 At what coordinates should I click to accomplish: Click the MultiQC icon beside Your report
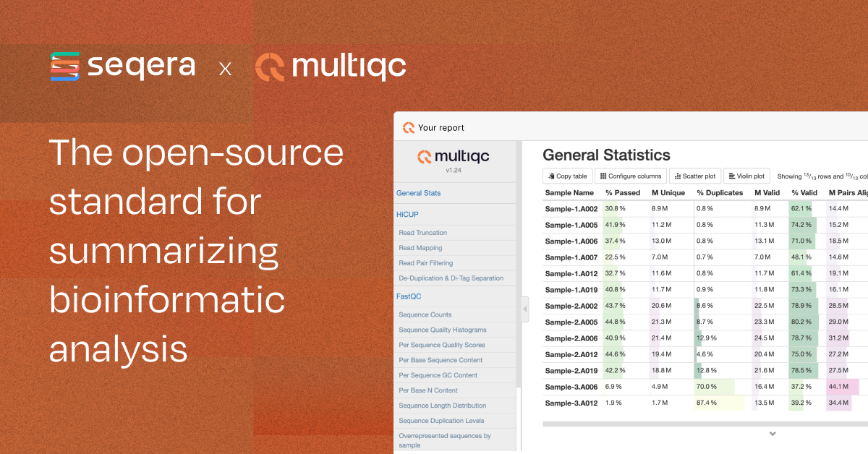[x=409, y=127]
